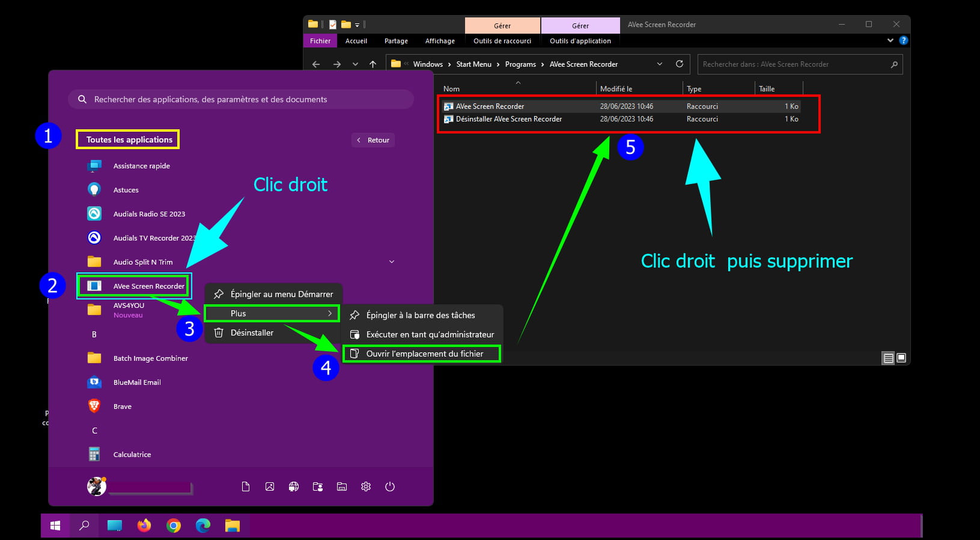Open address bar history dropdown
This screenshot has height=540, width=980.
point(660,64)
